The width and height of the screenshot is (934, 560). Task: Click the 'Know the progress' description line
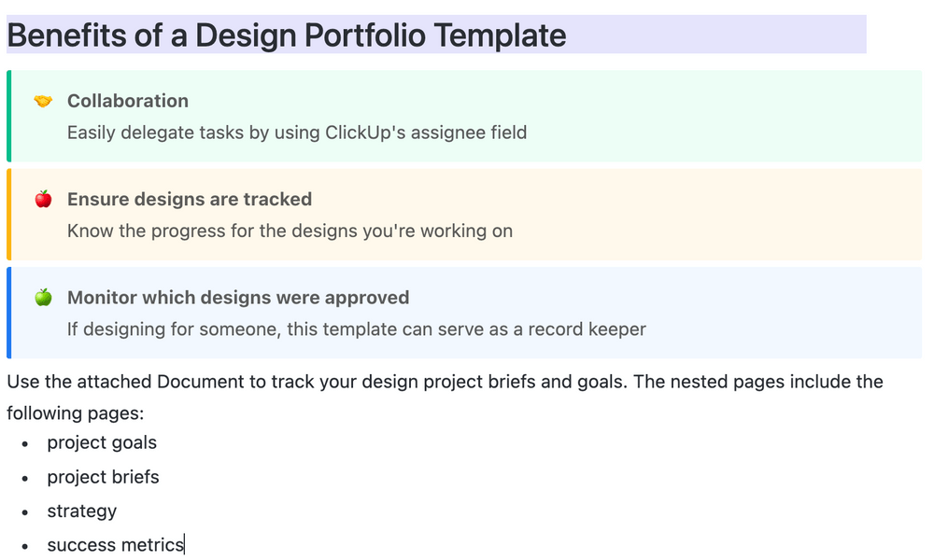(290, 231)
